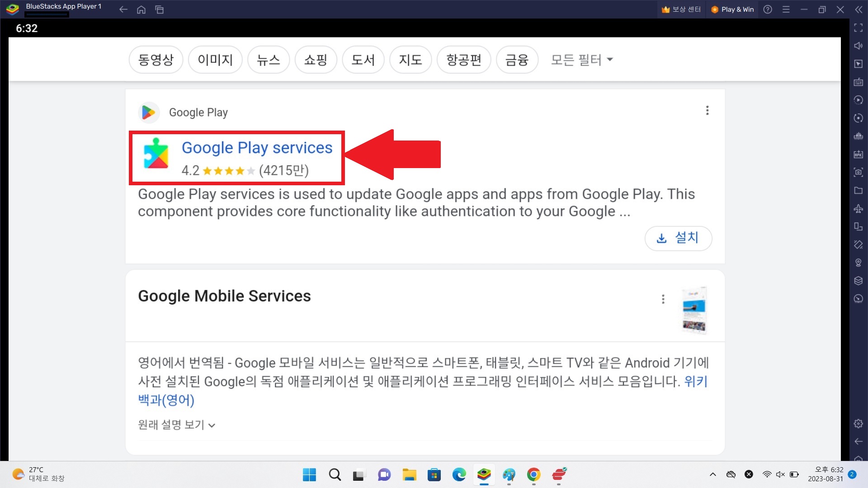Open BlueStacks help question mark icon
The image size is (868, 488).
click(768, 9)
